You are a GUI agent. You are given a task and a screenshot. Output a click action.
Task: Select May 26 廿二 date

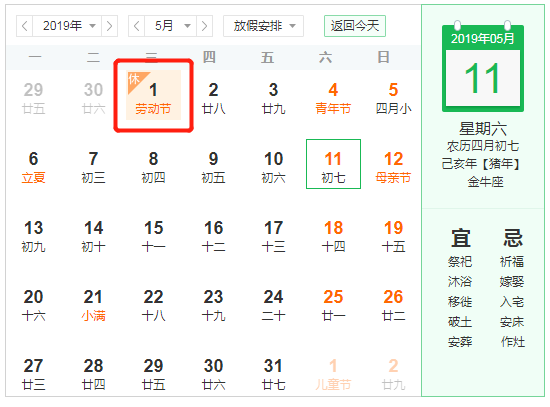click(393, 306)
